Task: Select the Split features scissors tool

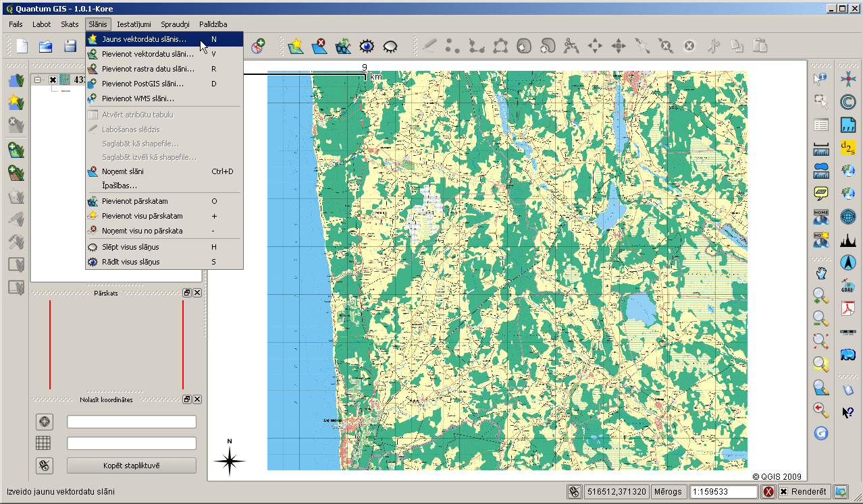Action: click(571, 46)
